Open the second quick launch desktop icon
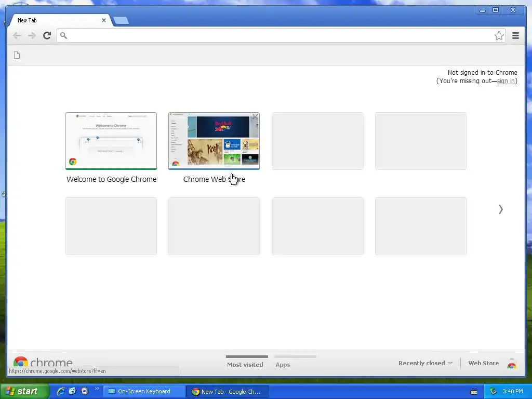 73,391
